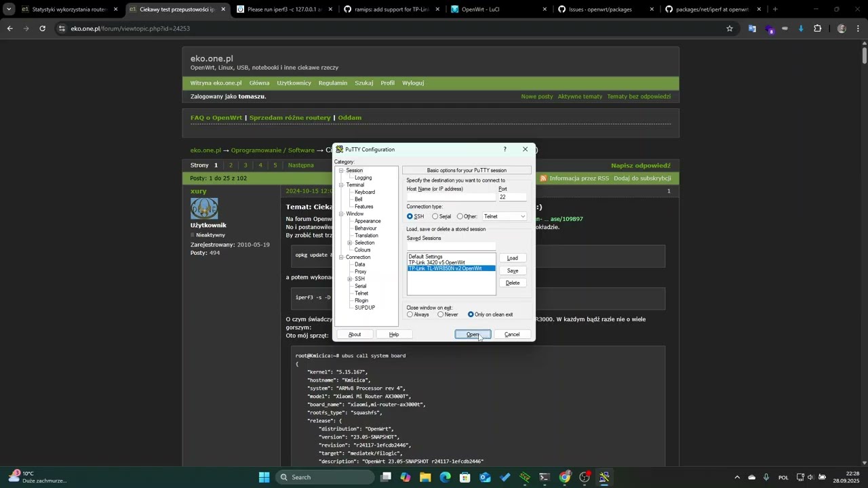Go back in browser

click(x=9, y=28)
